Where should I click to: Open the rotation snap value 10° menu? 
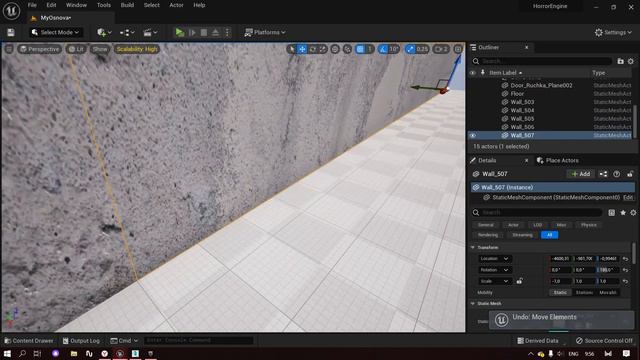394,49
